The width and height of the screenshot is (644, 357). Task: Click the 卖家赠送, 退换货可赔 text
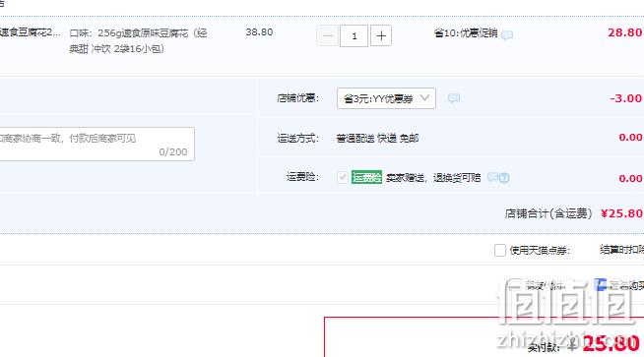point(433,178)
